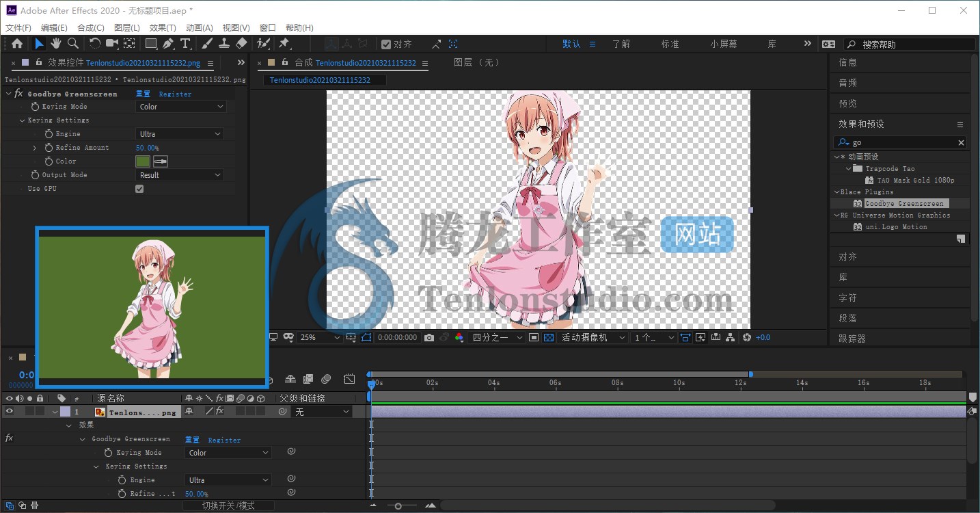Open the RGB channel display icon
This screenshot has height=513, width=980.
tap(459, 337)
